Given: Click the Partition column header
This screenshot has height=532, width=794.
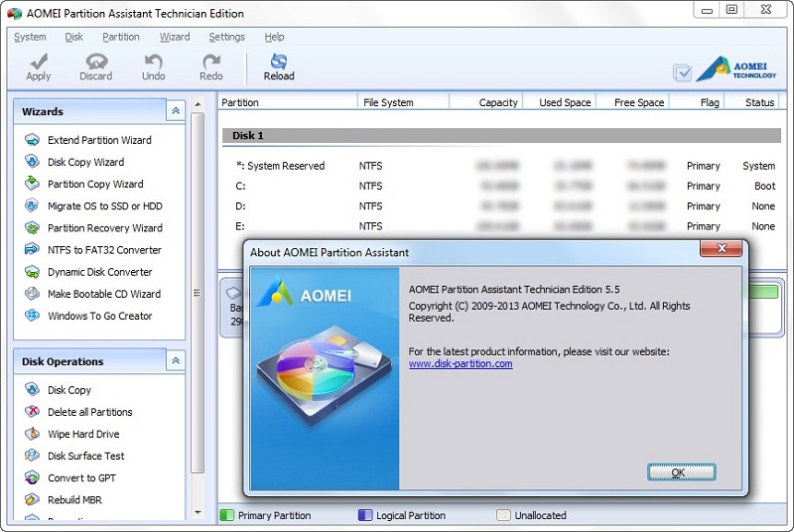Looking at the screenshot, I should click(288, 102).
